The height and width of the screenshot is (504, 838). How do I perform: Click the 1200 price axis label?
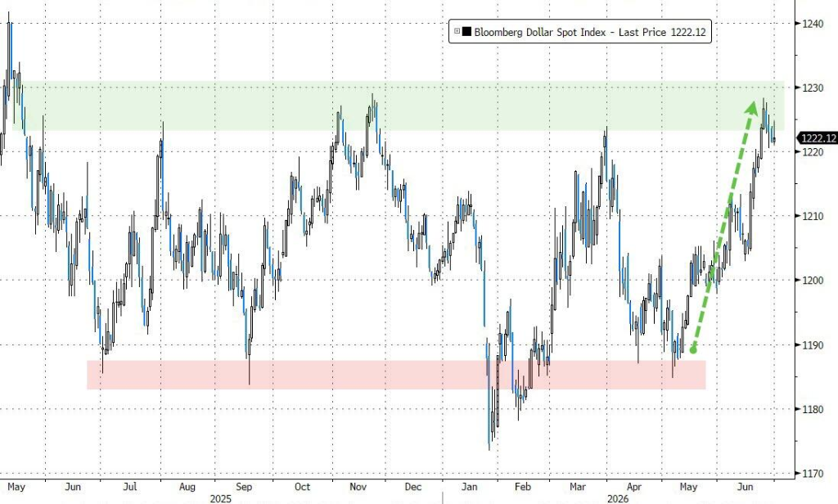click(x=812, y=280)
